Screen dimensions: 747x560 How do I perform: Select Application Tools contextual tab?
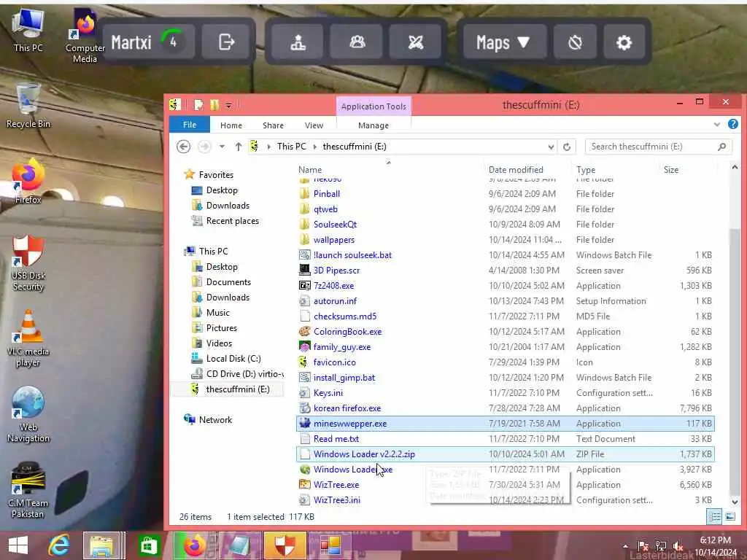tap(373, 106)
